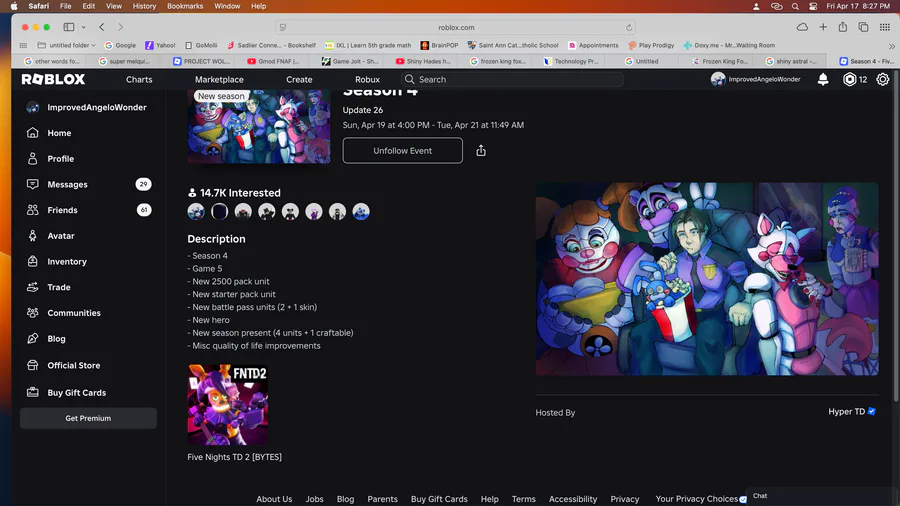This screenshot has height=506, width=900.
Task: Open Buy Gift Cards in the sidebar
Action: pyautogui.click(x=76, y=393)
